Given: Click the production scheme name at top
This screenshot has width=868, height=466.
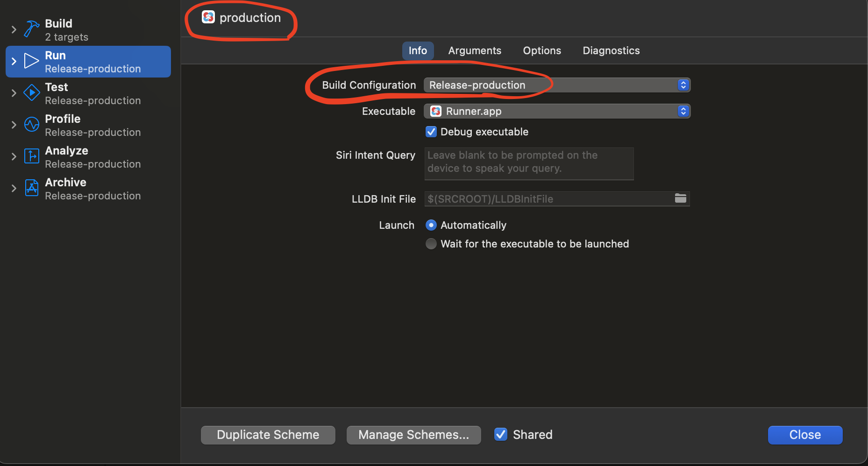Looking at the screenshot, I should coord(250,18).
